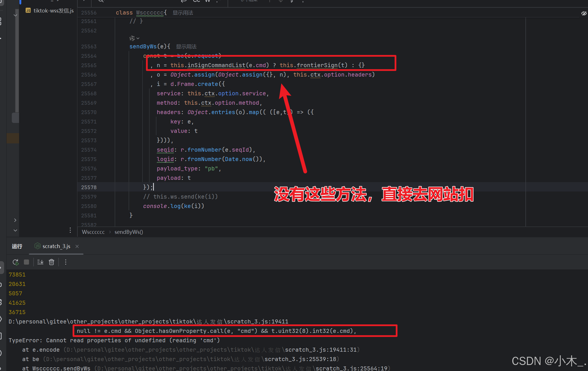Expand the right-pointing chevron in the project panel
588x371 pixels.
pos(15,220)
